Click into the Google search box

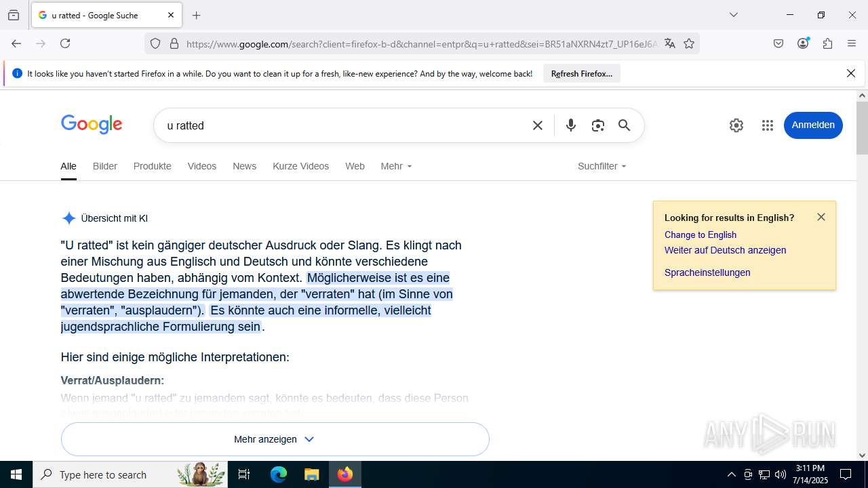click(x=342, y=125)
